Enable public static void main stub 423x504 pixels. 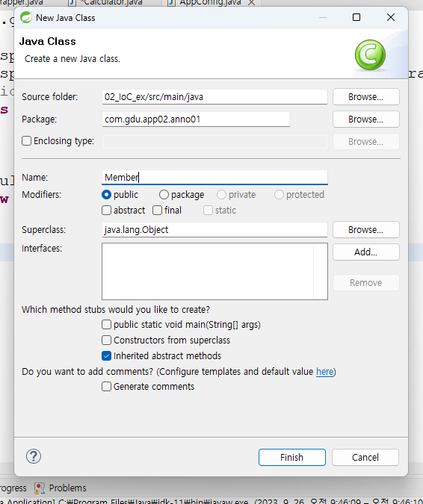click(106, 325)
